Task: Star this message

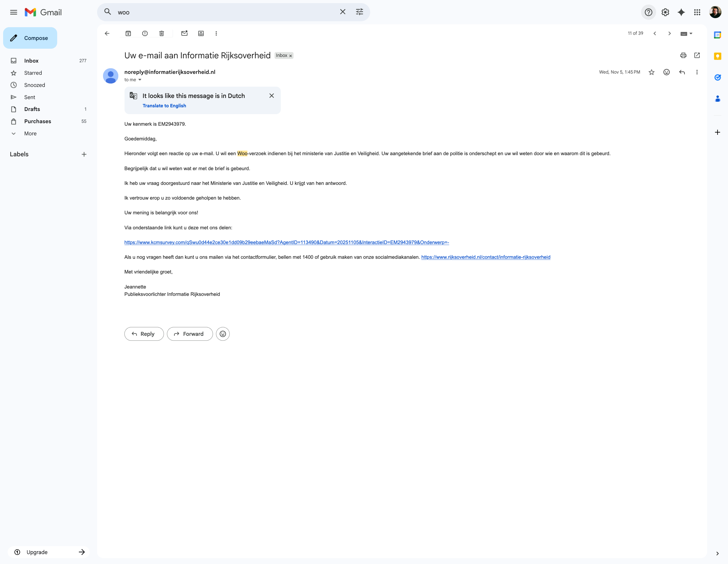Action: pyautogui.click(x=651, y=72)
